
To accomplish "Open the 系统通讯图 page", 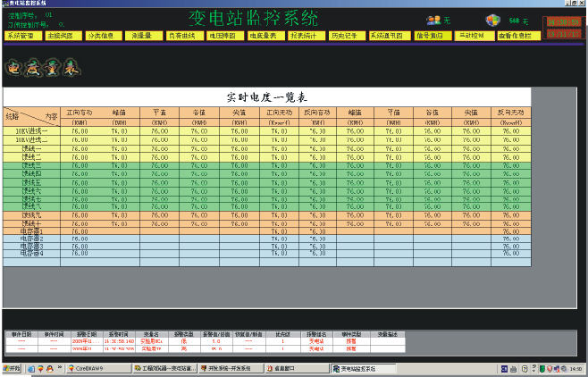I will tap(386, 37).
